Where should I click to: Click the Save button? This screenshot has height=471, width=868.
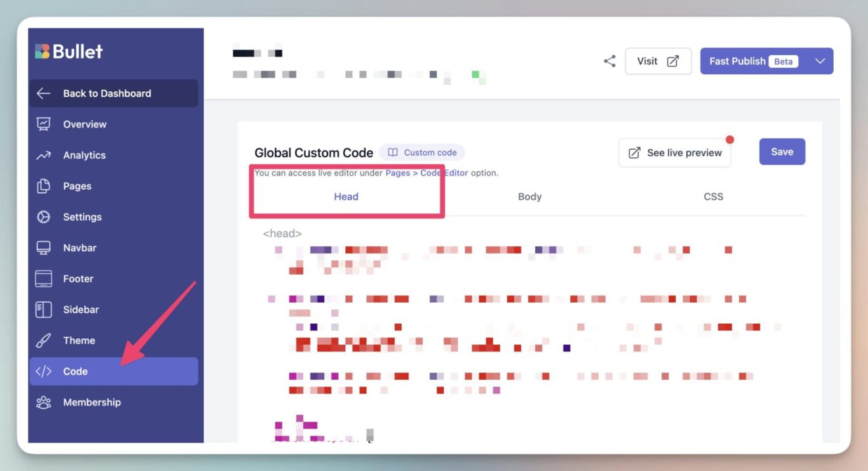click(x=782, y=151)
